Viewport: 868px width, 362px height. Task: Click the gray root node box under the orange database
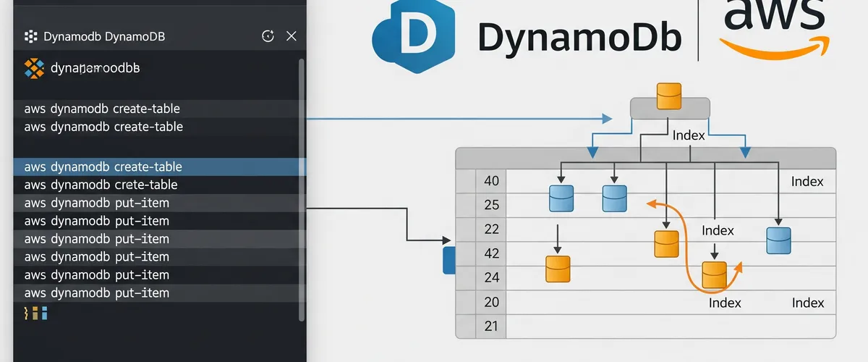(669, 109)
